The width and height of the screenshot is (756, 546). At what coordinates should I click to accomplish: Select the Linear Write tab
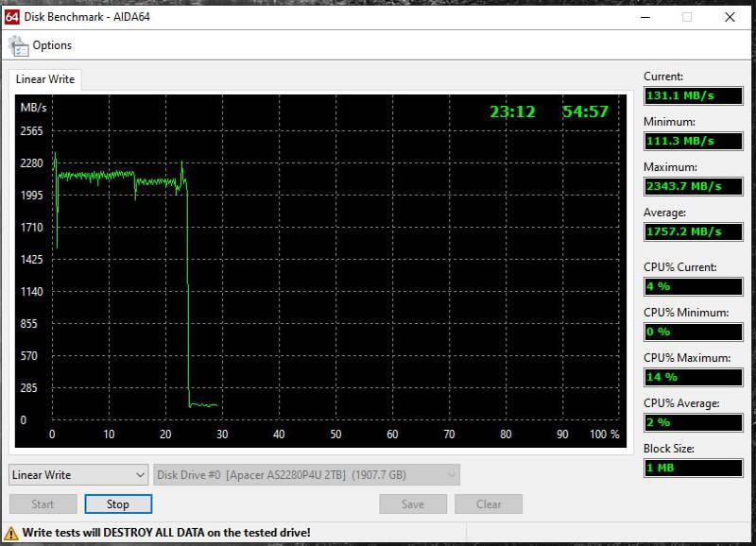pos(45,79)
